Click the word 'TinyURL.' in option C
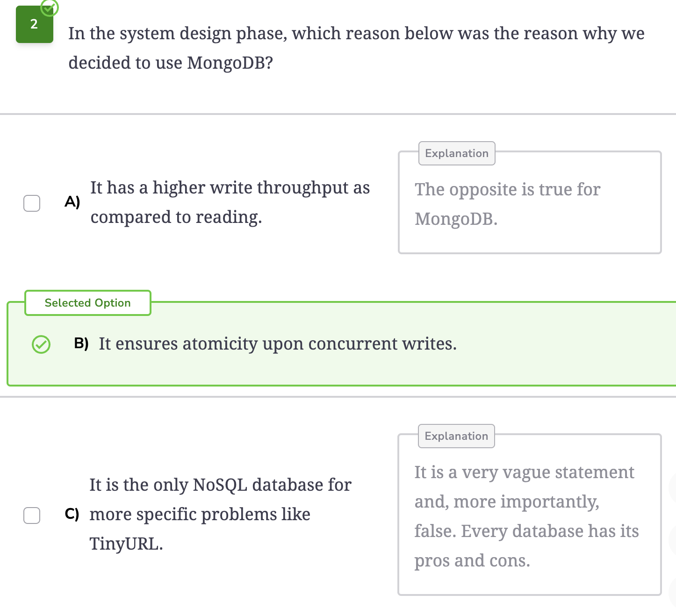Viewport: 676px width, 616px height. [126, 544]
